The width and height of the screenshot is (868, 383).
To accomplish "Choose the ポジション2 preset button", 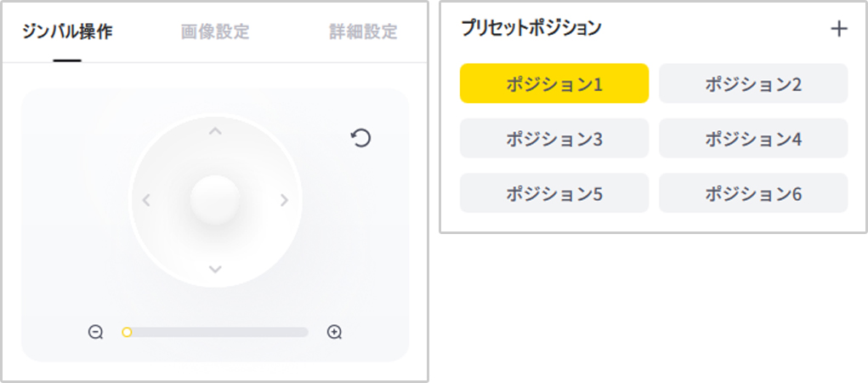I will click(753, 83).
